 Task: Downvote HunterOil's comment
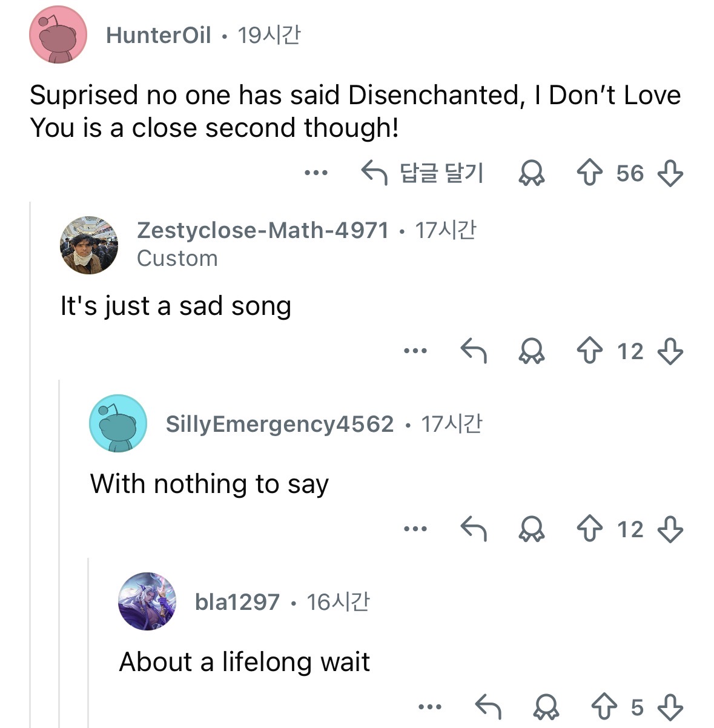tap(670, 173)
